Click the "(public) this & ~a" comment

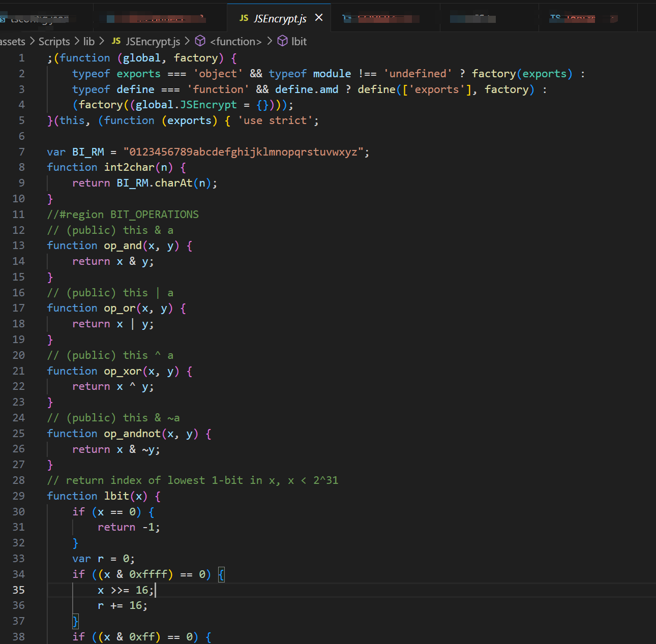[123, 418]
